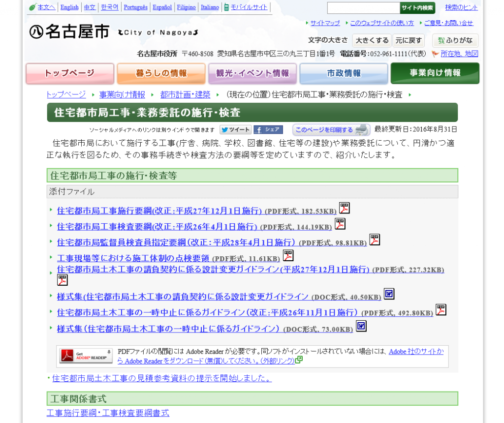Viewport: 504px width, 423px height.
Task: Click the site search input field
Action: (363, 8)
